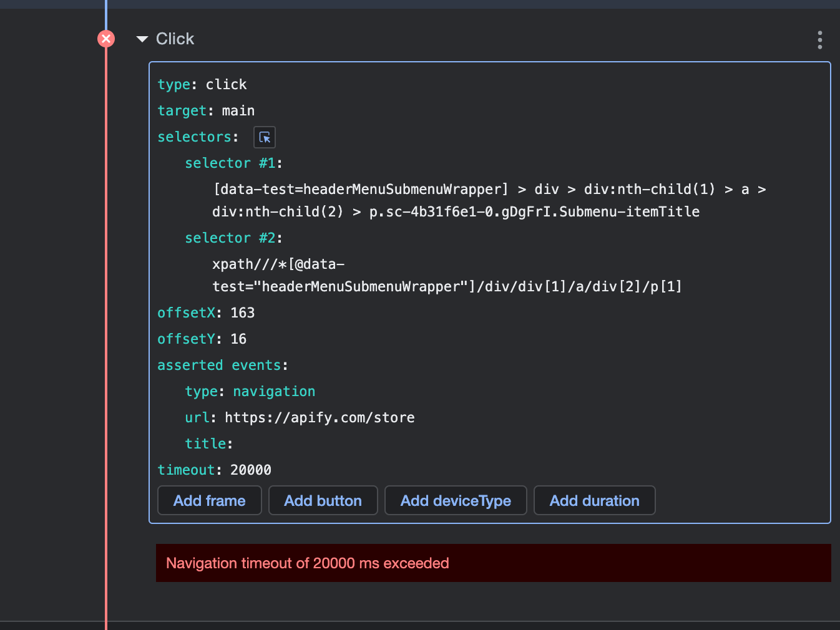
Task: Edit the offsetY value 16
Action: 238,339
